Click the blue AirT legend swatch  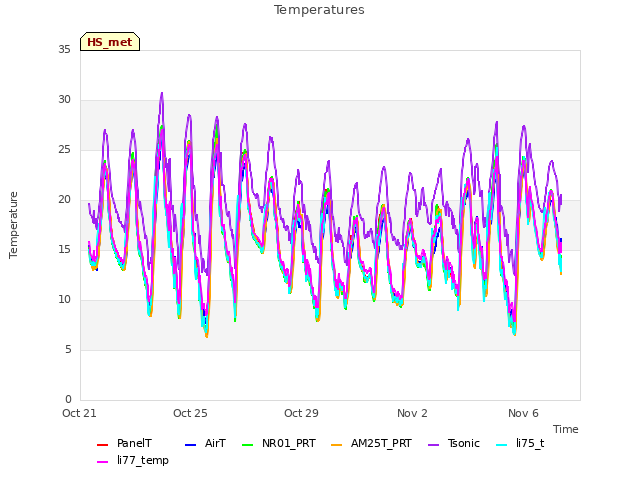click(191, 444)
